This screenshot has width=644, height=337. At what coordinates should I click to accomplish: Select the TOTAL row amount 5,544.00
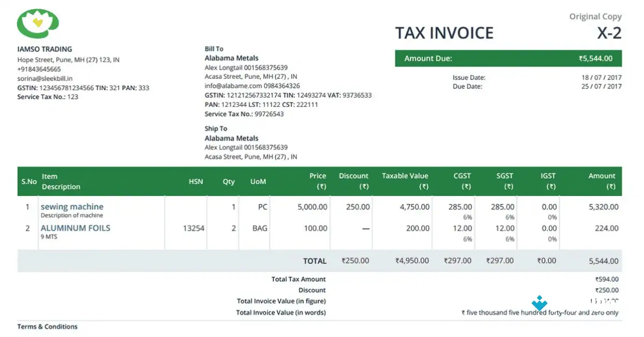tap(605, 261)
